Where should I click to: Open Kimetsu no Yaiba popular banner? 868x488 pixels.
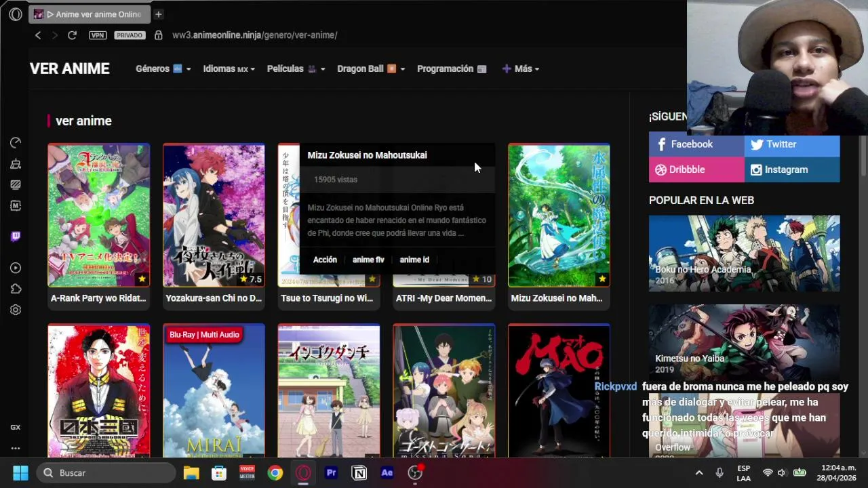[x=745, y=342]
